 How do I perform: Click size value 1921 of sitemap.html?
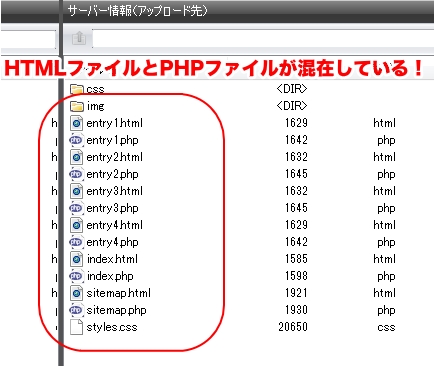296,293
